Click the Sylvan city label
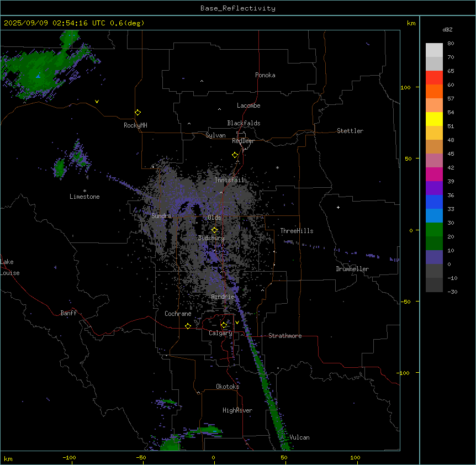The height and width of the screenshot is (465, 476). [x=215, y=135]
